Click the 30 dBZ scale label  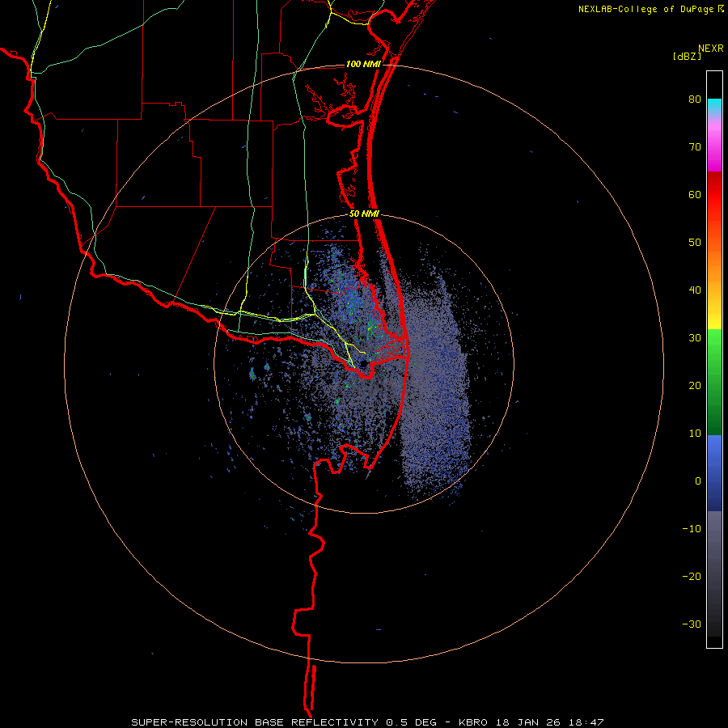(x=695, y=338)
